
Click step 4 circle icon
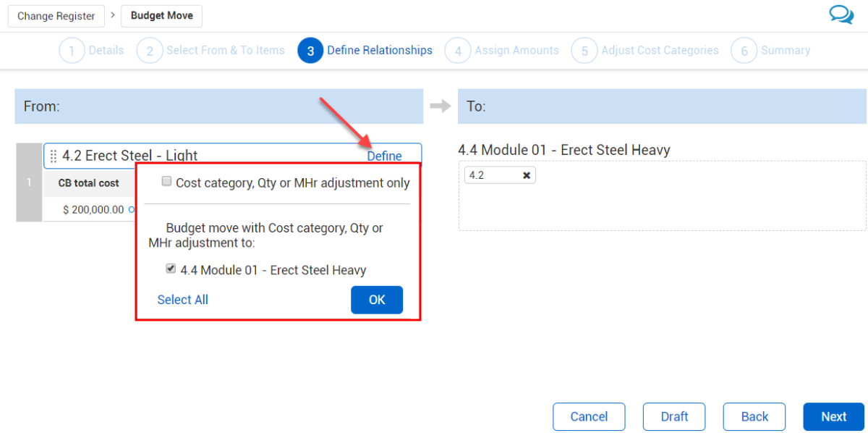point(458,51)
